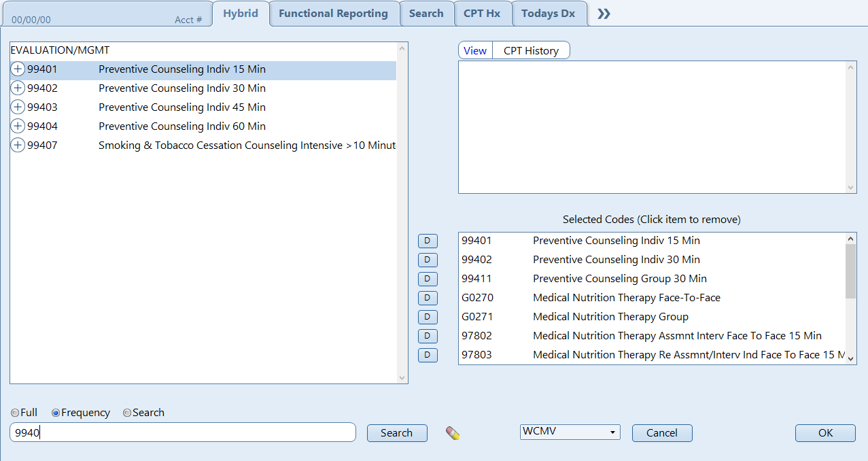Select the View sub-tab
The height and width of the screenshot is (461, 868).
(475, 50)
